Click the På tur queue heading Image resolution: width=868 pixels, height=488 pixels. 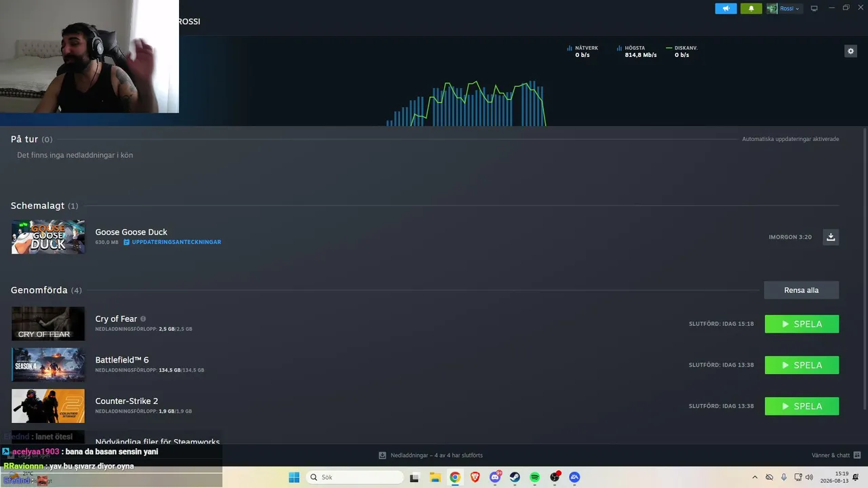(x=31, y=139)
